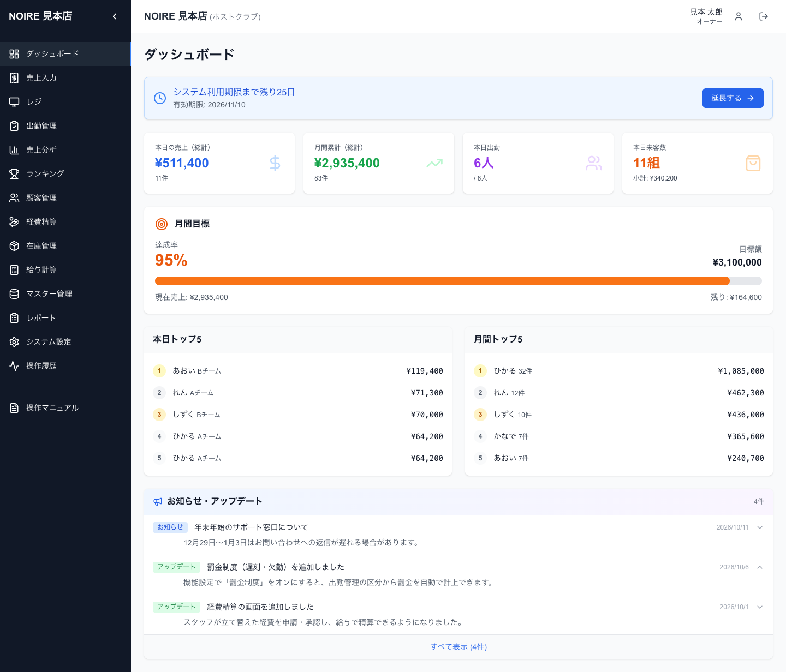The image size is (786, 672).
Task: Click the すべて表示 (4件) link
Action: point(458,647)
